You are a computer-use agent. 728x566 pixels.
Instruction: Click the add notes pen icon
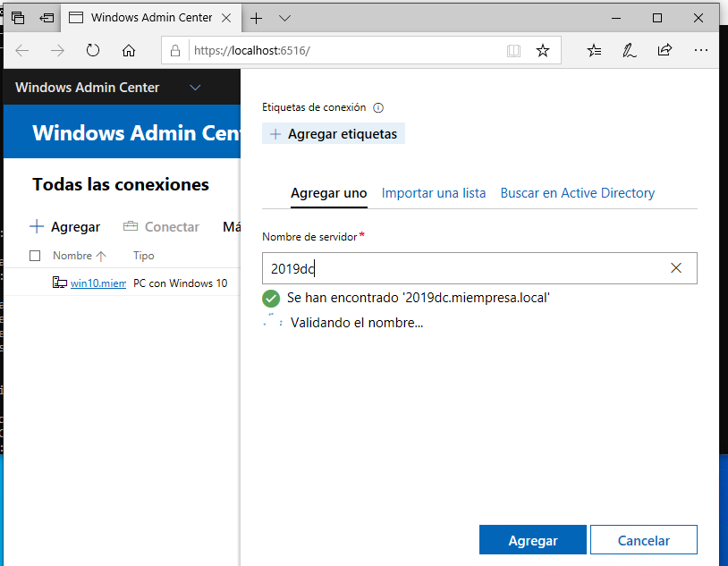pyautogui.click(x=630, y=51)
